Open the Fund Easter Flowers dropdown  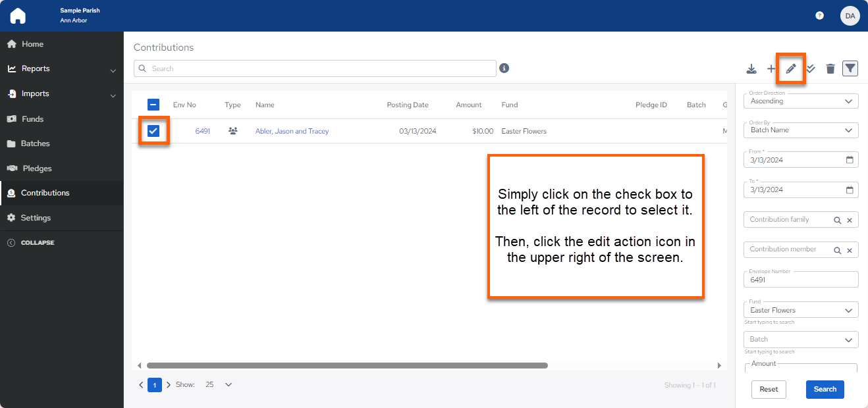pyautogui.click(x=801, y=309)
